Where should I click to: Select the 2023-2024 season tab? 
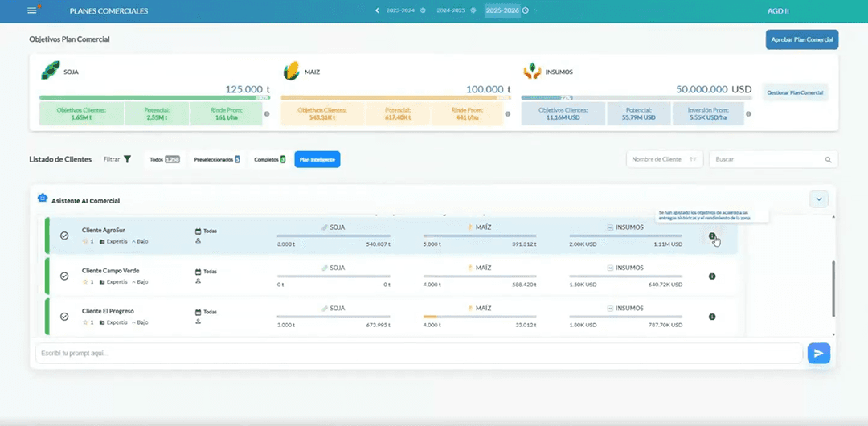(x=400, y=10)
